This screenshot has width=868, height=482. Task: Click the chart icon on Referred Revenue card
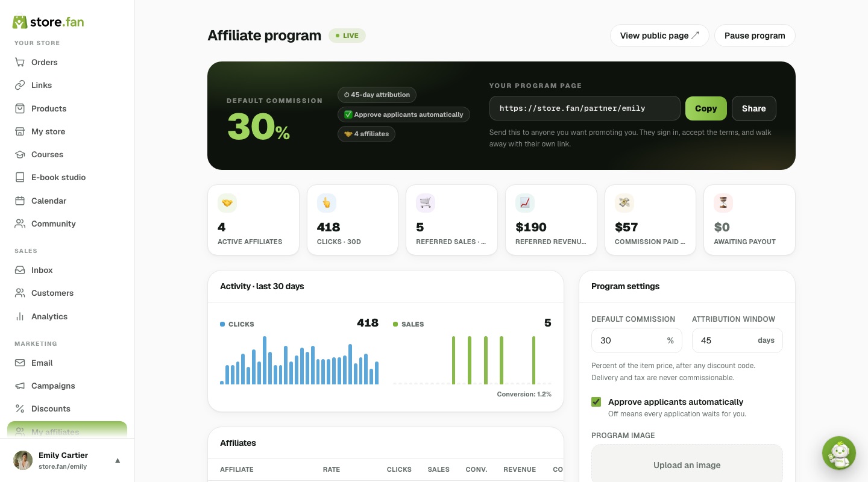525,203
